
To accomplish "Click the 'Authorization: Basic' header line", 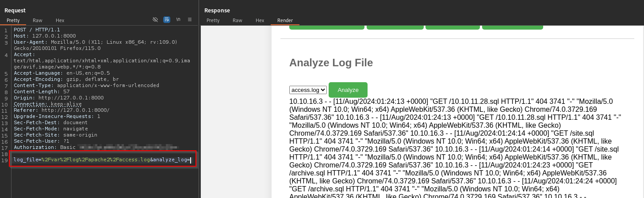I will 96,147.
